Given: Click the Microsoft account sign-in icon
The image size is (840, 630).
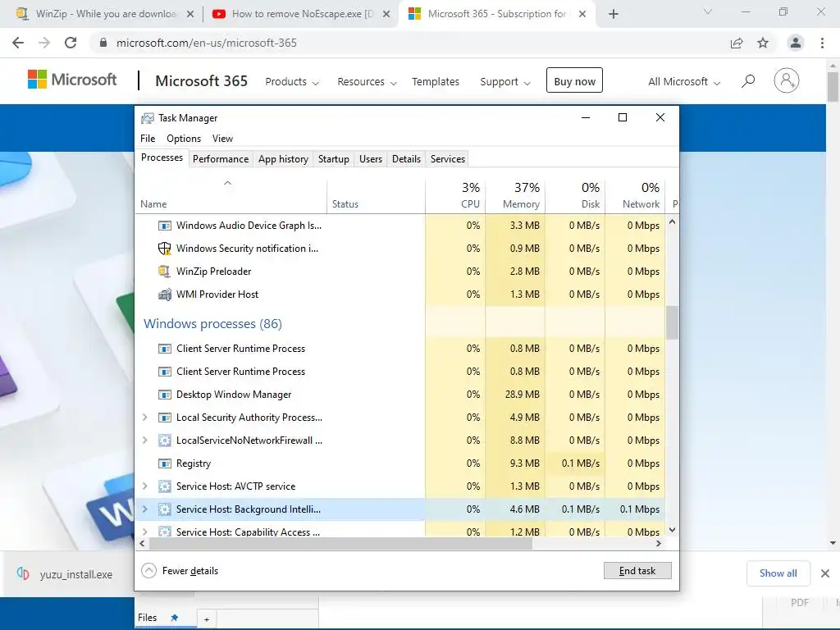Looking at the screenshot, I should (787, 80).
